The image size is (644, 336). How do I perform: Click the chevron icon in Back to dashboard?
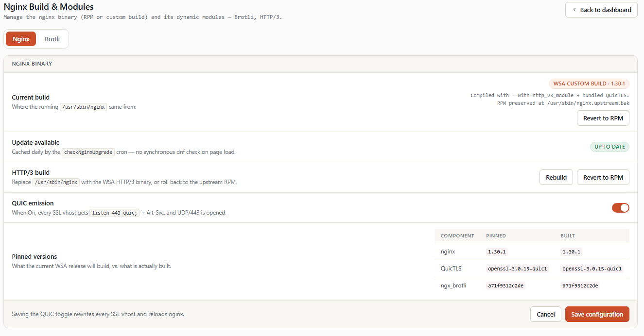[574, 10]
